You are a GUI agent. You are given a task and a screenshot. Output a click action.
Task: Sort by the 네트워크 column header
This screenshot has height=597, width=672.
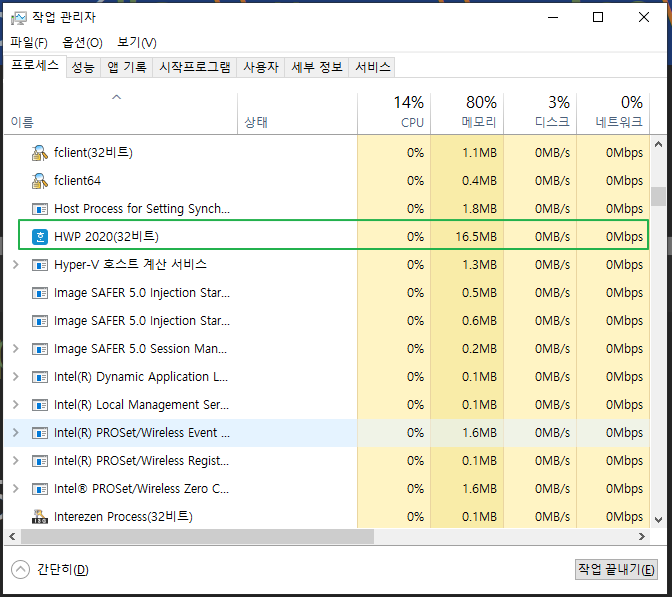point(613,114)
